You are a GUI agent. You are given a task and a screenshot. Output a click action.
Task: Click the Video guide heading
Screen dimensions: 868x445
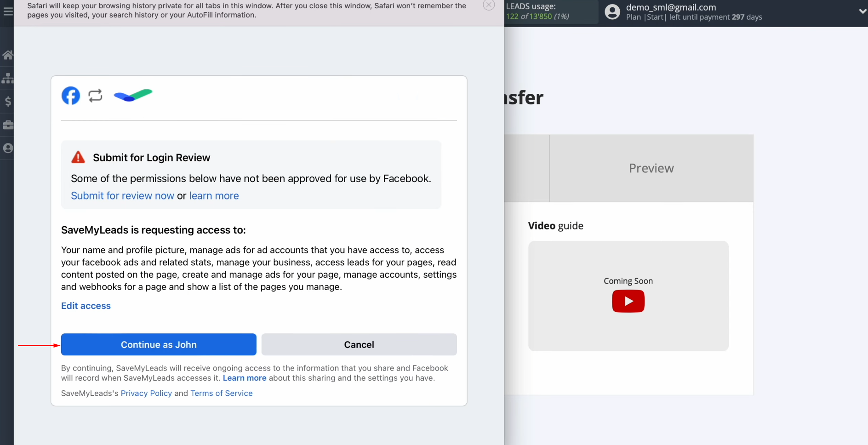coord(555,226)
